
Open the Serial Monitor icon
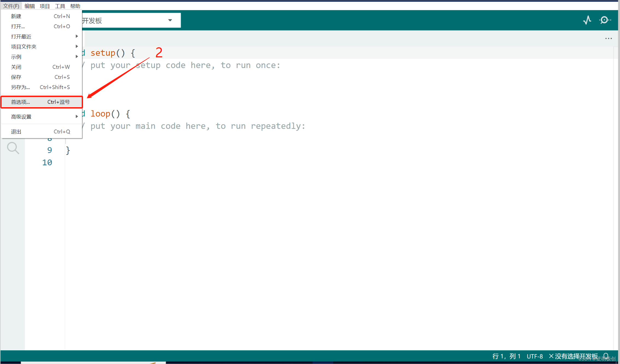pos(605,20)
